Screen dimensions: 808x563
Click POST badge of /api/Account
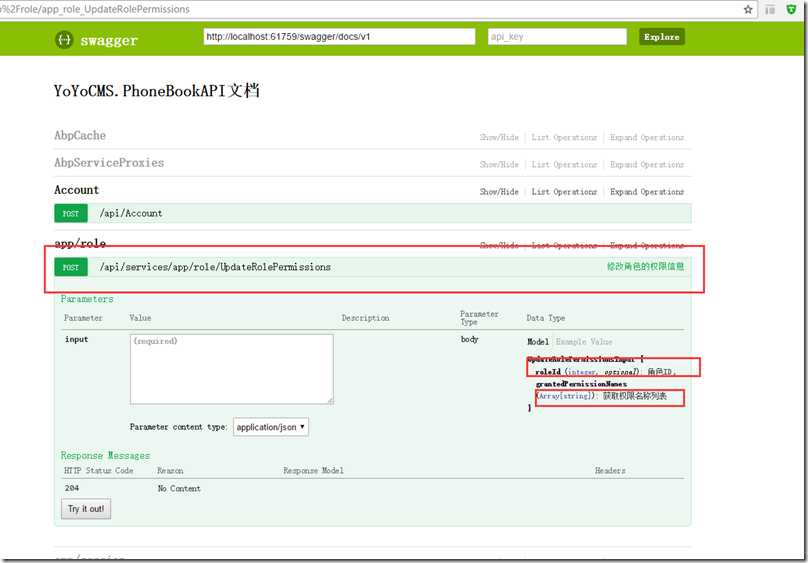pyautogui.click(x=71, y=213)
